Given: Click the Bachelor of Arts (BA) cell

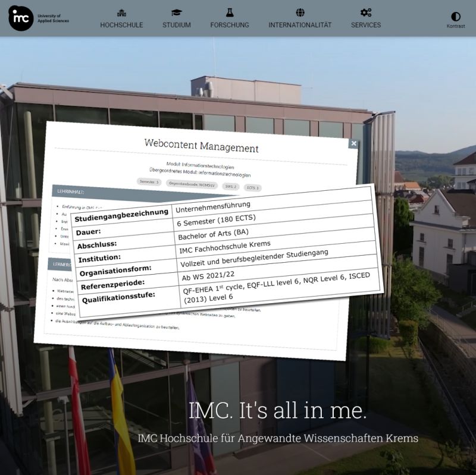Looking at the screenshot, I should pos(275,230).
